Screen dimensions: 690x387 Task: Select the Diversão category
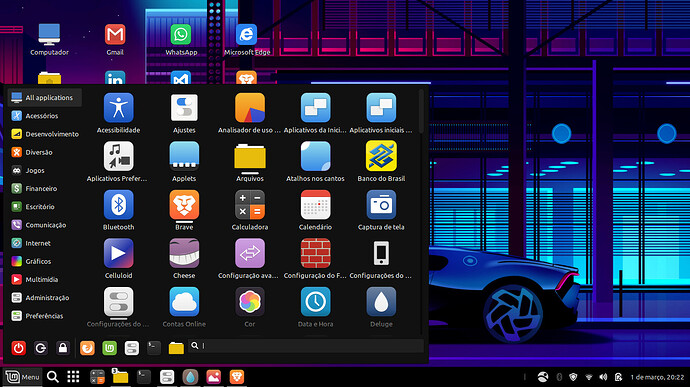(44, 152)
